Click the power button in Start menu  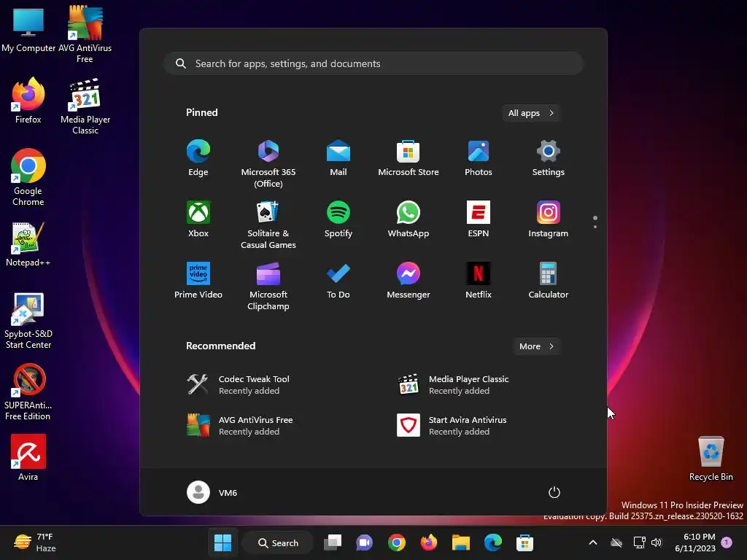tap(554, 492)
